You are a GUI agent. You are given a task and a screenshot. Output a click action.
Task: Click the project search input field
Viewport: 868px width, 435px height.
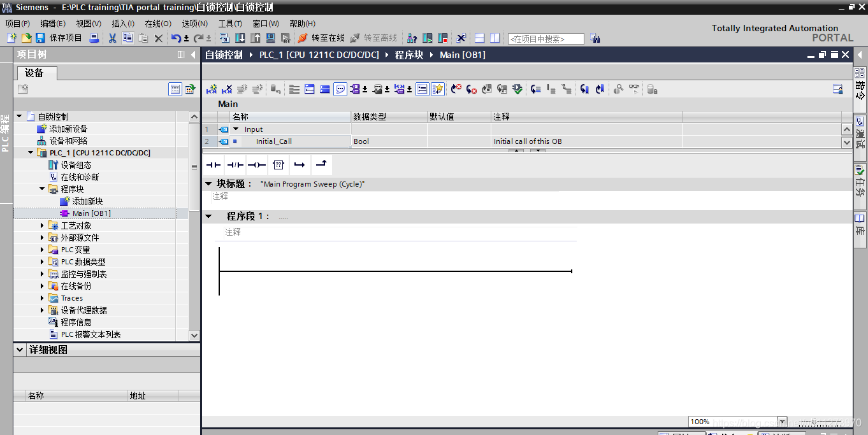(546, 39)
